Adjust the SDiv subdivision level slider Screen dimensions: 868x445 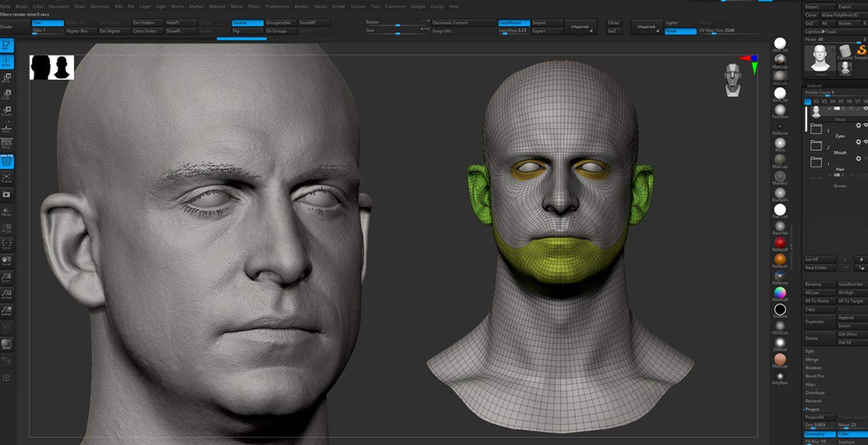(48, 31)
